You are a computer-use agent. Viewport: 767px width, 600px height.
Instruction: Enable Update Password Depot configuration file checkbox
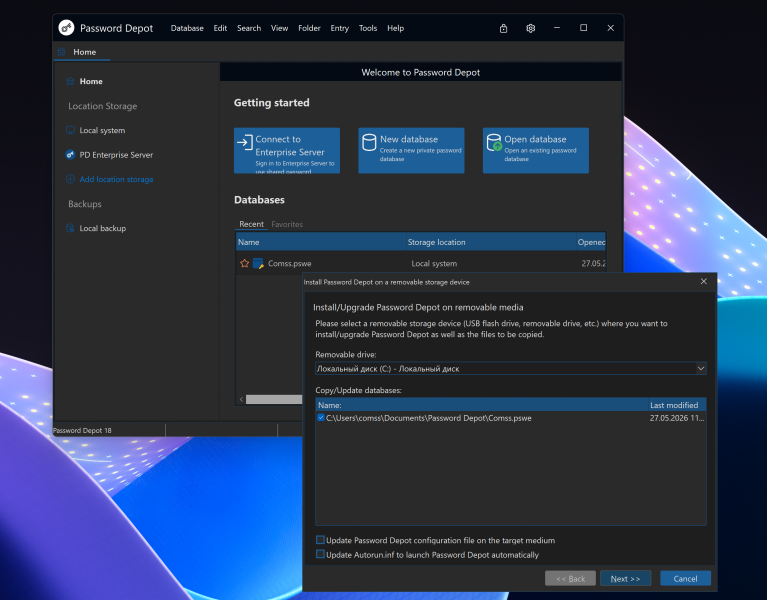click(x=320, y=540)
